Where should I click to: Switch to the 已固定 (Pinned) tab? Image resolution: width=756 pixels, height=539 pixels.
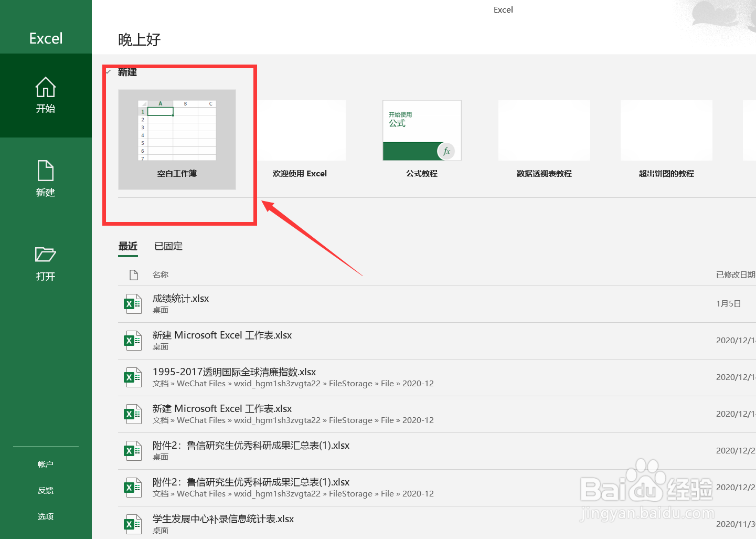(x=168, y=246)
